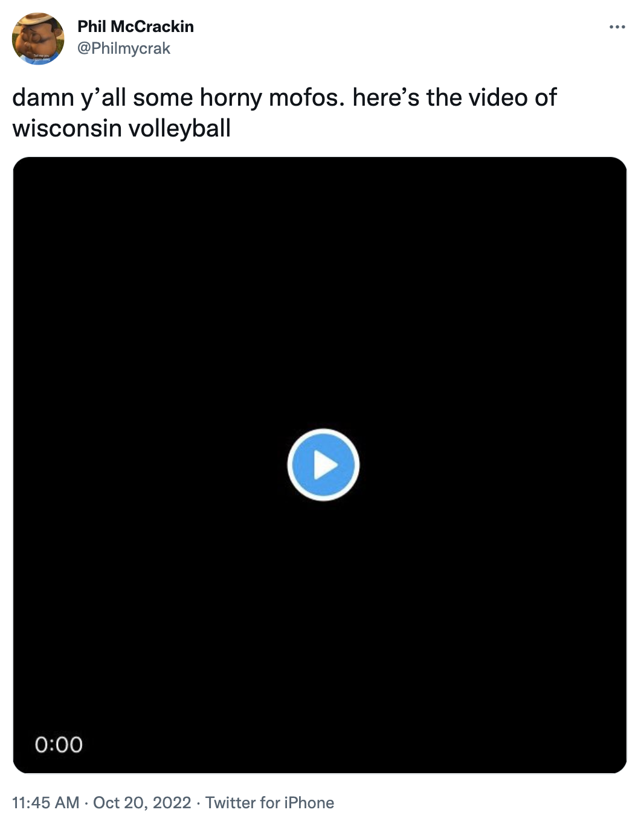This screenshot has height=830, width=644.
Task: Click the word "Twitter" in the footer
Action: [x=230, y=802]
